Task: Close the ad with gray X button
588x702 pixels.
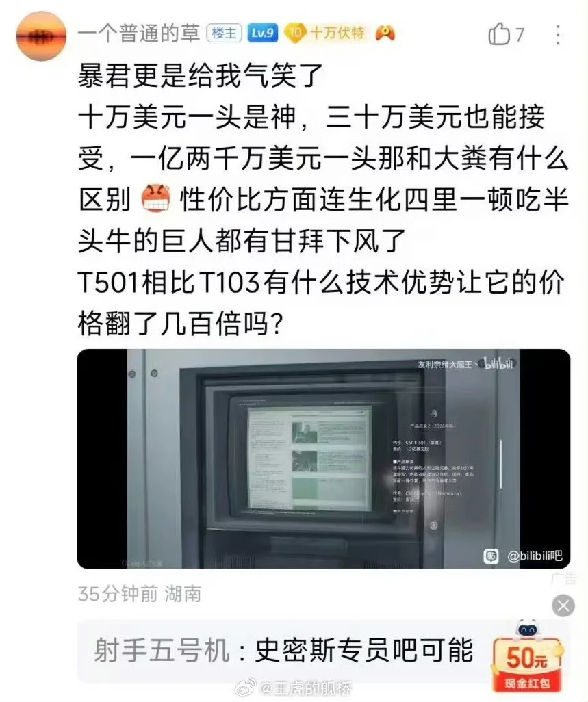Action: tap(563, 606)
